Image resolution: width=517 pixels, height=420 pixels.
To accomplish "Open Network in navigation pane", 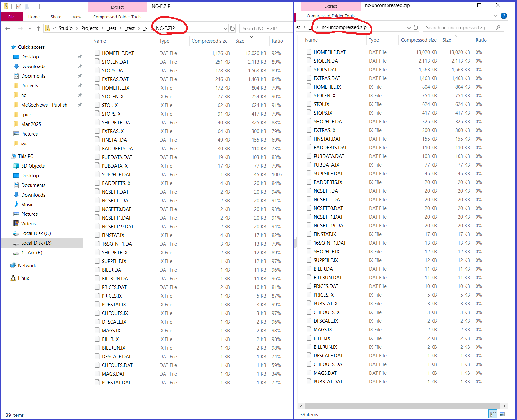I will 27,266.
